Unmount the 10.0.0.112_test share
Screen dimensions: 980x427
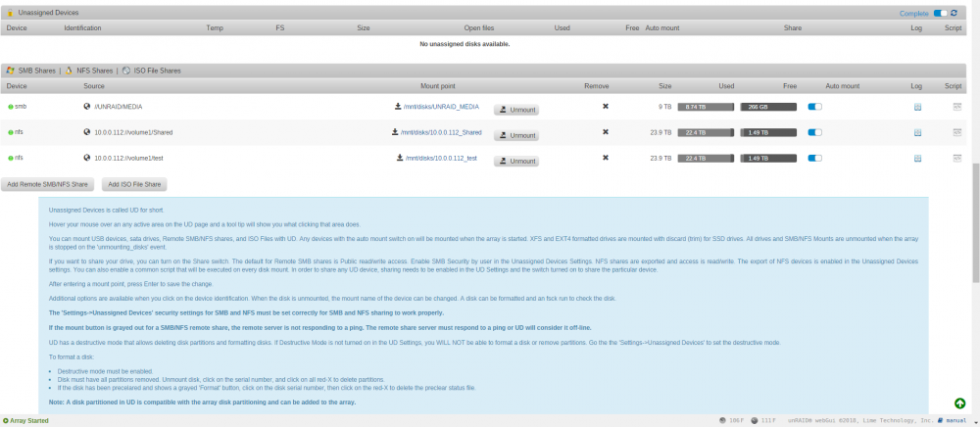[x=516, y=161]
